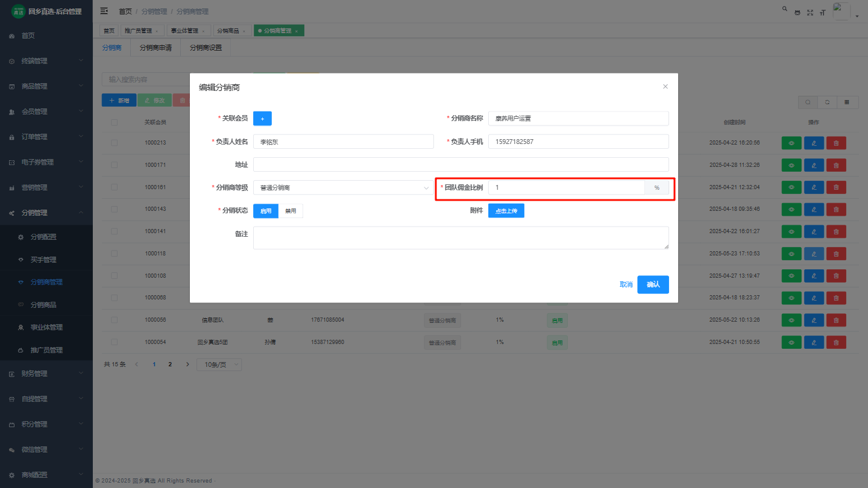
Task: Click the sidebar collapse hamburger icon
Action: pyautogui.click(x=104, y=11)
